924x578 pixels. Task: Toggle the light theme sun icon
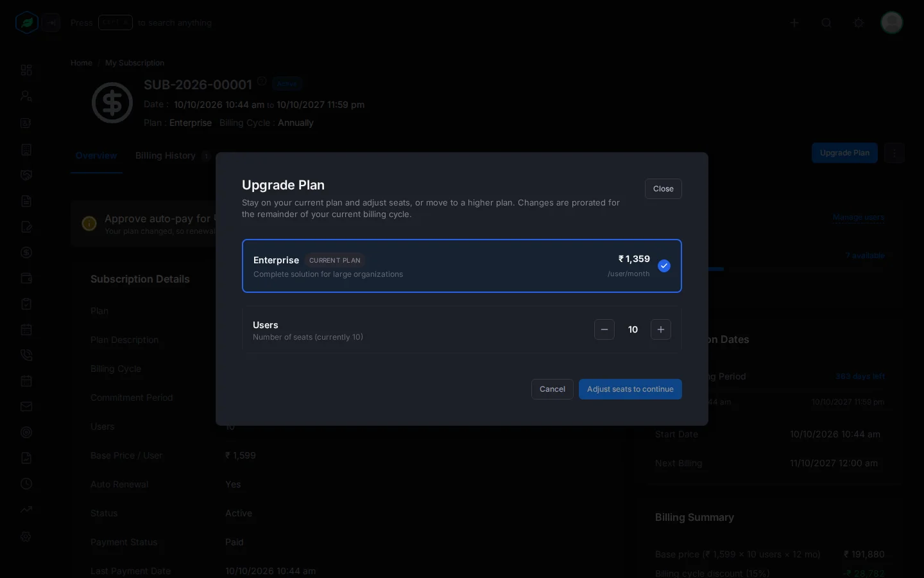point(859,22)
